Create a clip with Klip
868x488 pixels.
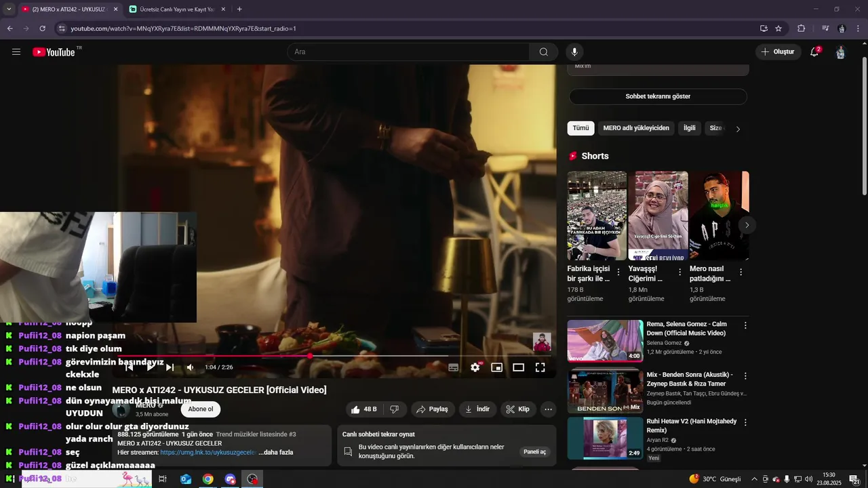pyautogui.click(x=519, y=409)
